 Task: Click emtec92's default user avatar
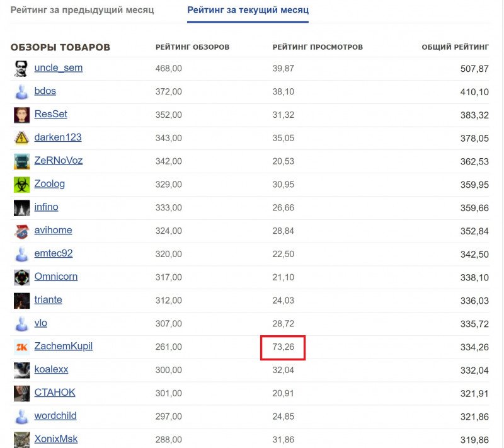pos(21,255)
